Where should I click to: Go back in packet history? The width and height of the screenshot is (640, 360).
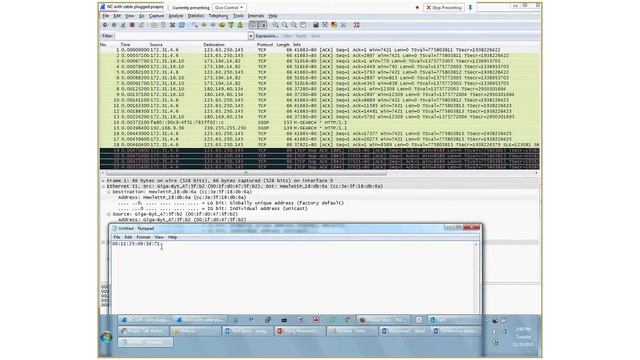204,25
